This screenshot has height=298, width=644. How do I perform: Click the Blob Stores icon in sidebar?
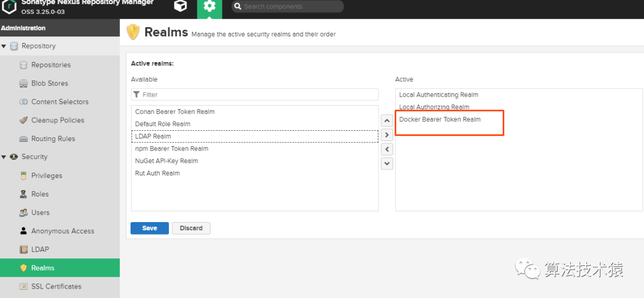pos(24,84)
